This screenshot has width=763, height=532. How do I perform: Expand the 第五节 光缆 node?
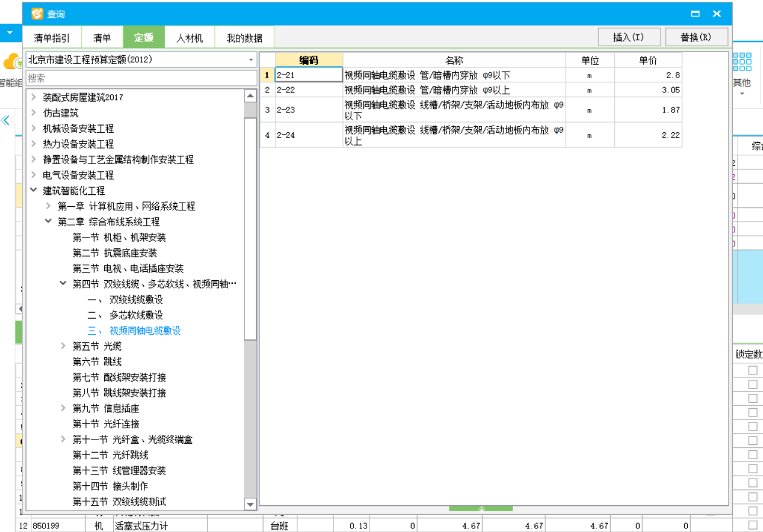tap(63, 346)
